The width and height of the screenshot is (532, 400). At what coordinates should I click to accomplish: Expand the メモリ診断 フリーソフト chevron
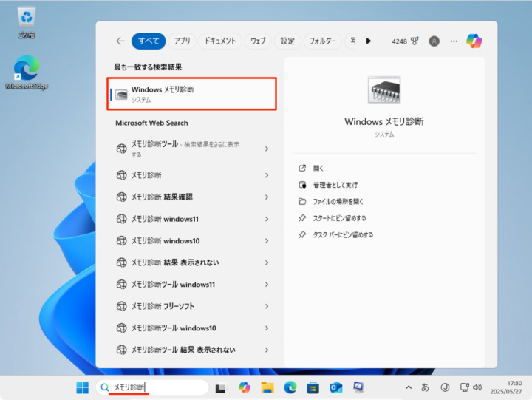click(x=267, y=306)
